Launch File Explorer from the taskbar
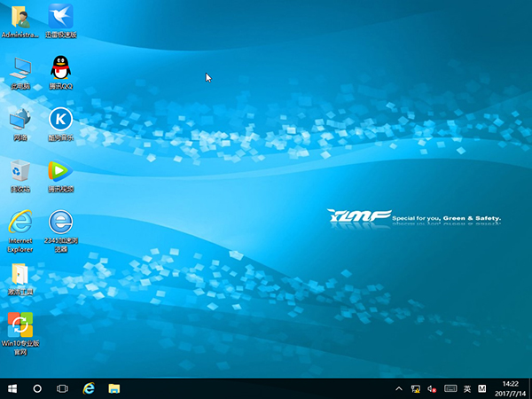Viewport: 532px width, 399px height. click(x=114, y=388)
